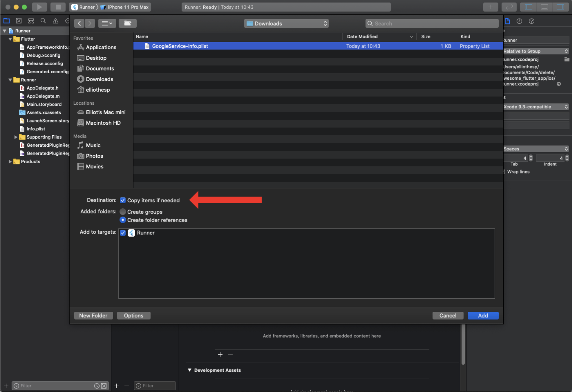The width and height of the screenshot is (572, 392).
Task: Collapse the Development Assets section
Action: (x=189, y=370)
